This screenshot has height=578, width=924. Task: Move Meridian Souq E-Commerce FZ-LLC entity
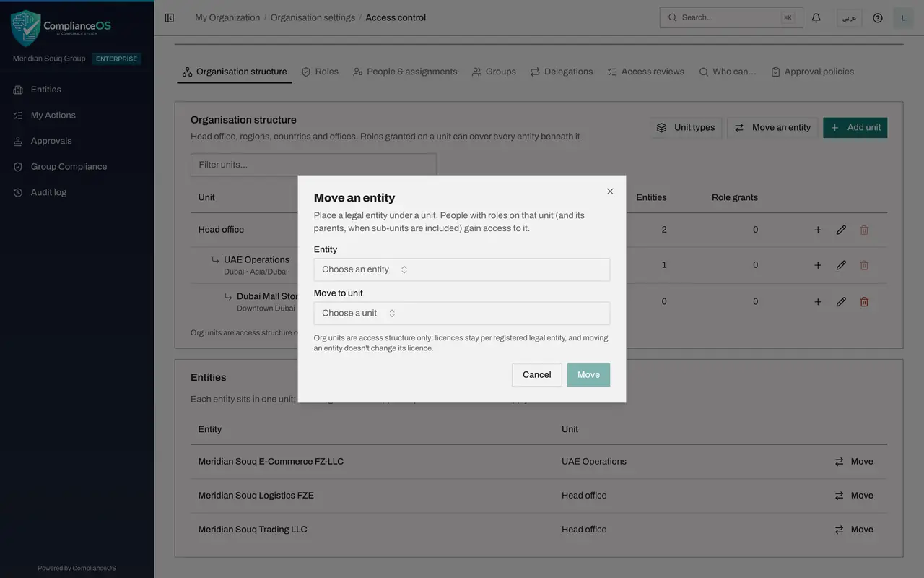(x=855, y=462)
